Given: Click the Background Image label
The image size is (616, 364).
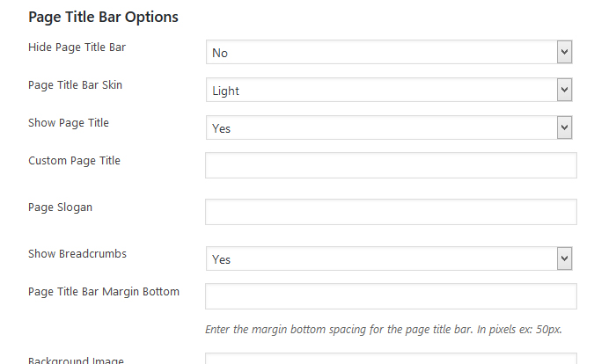Looking at the screenshot, I should pos(76,360).
